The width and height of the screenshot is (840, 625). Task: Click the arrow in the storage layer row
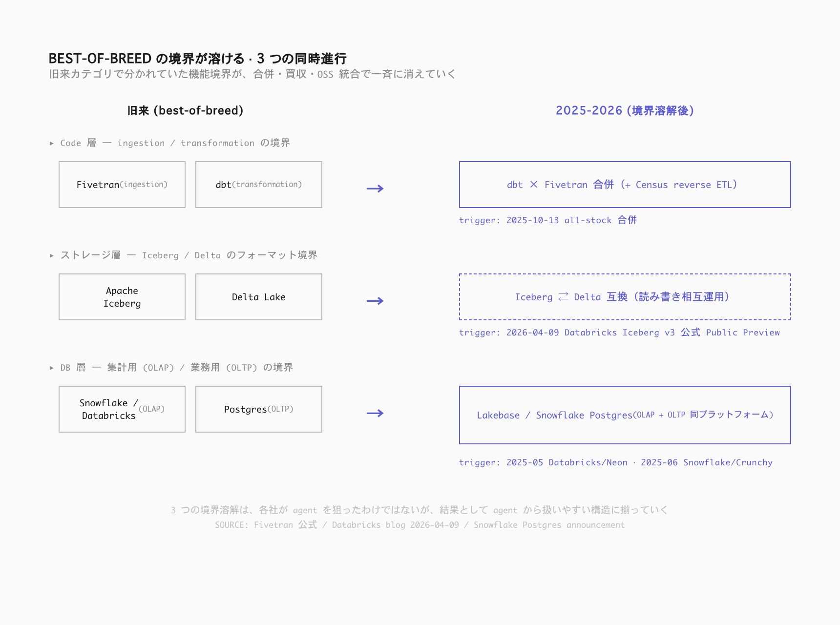point(375,301)
